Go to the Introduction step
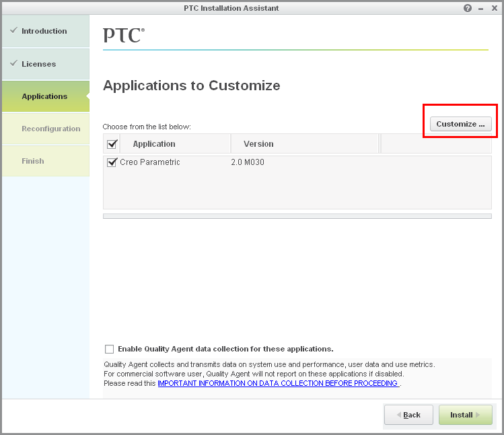 (x=46, y=31)
